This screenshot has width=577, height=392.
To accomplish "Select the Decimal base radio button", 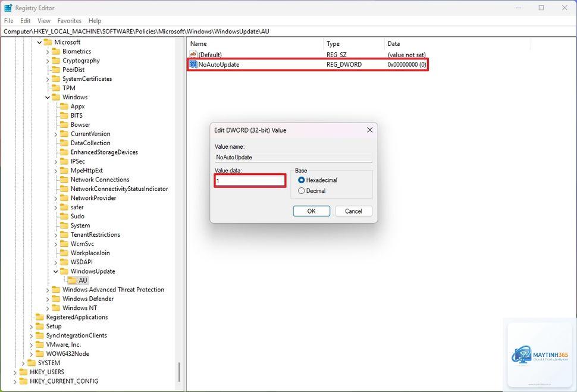I will tap(302, 191).
